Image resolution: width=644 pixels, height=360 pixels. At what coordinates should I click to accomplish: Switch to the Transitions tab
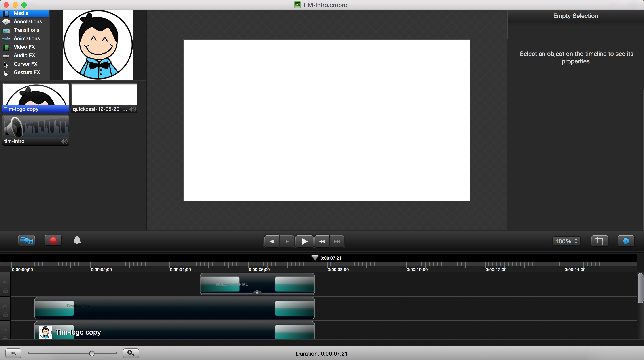pyautogui.click(x=26, y=30)
